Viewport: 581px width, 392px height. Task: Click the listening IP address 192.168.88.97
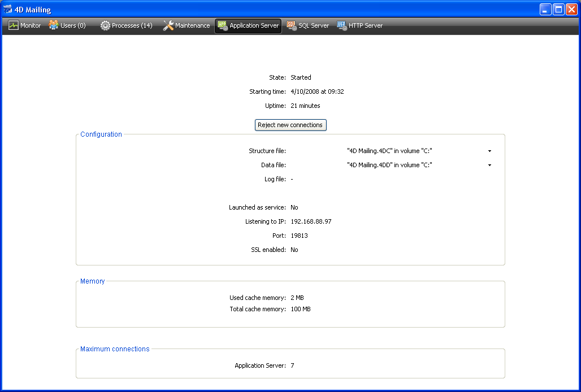pyautogui.click(x=311, y=221)
